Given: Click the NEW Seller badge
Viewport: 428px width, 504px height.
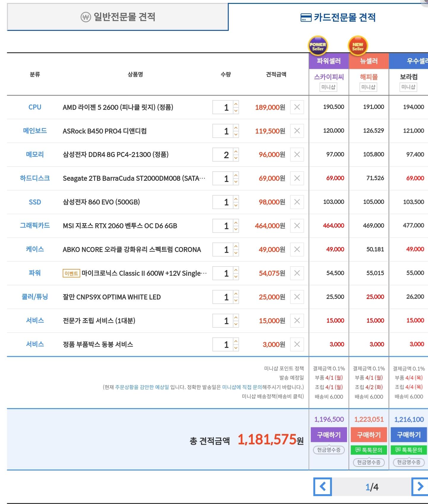Looking at the screenshot, I should click(358, 46).
